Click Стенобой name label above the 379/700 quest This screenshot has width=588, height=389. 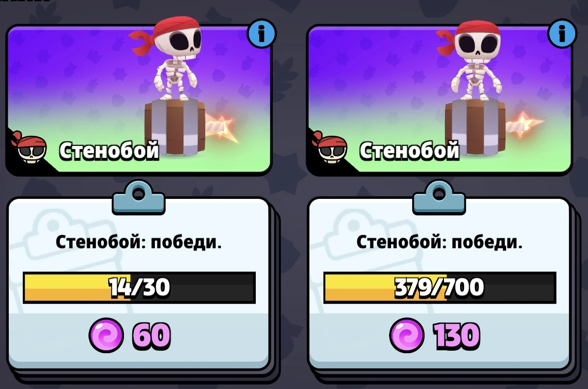(x=410, y=150)
